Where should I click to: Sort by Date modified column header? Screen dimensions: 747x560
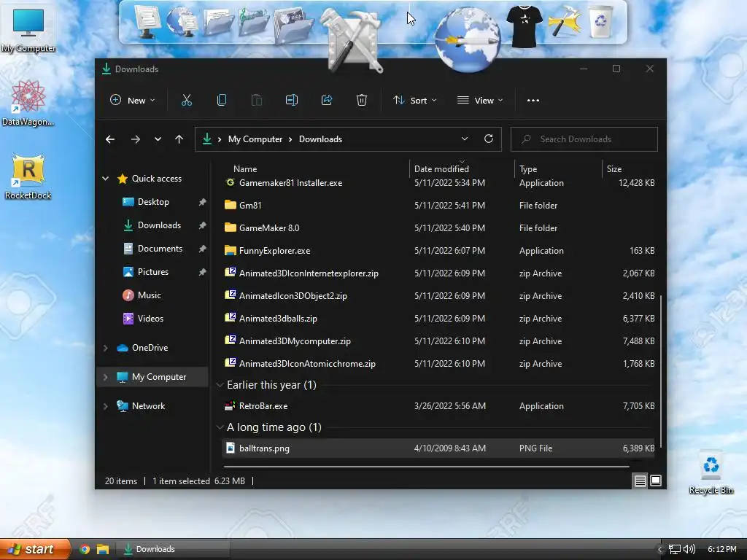(x=441, y=169)
